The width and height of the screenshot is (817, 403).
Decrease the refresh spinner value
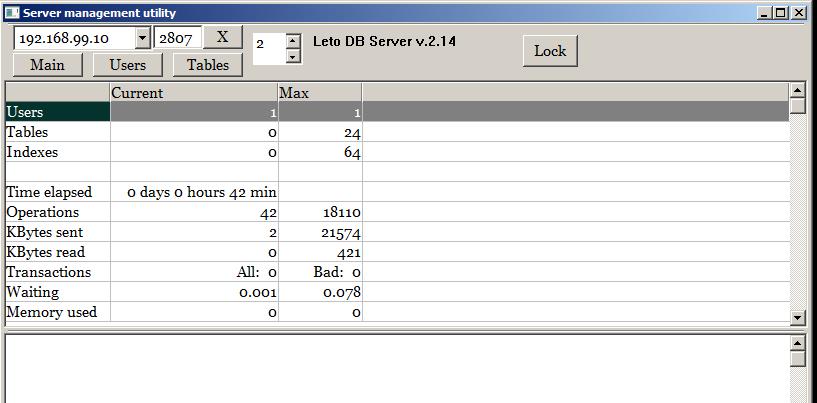(x=292, y=56)
